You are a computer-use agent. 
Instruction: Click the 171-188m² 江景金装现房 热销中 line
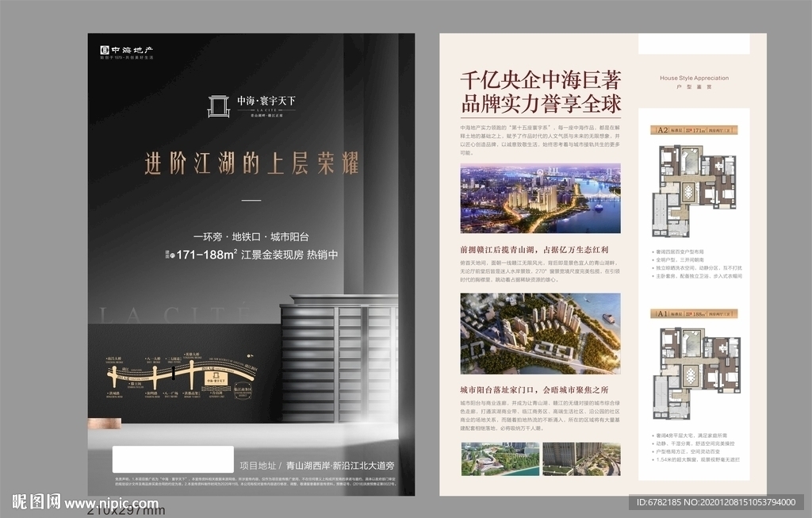tap(251, 255)
